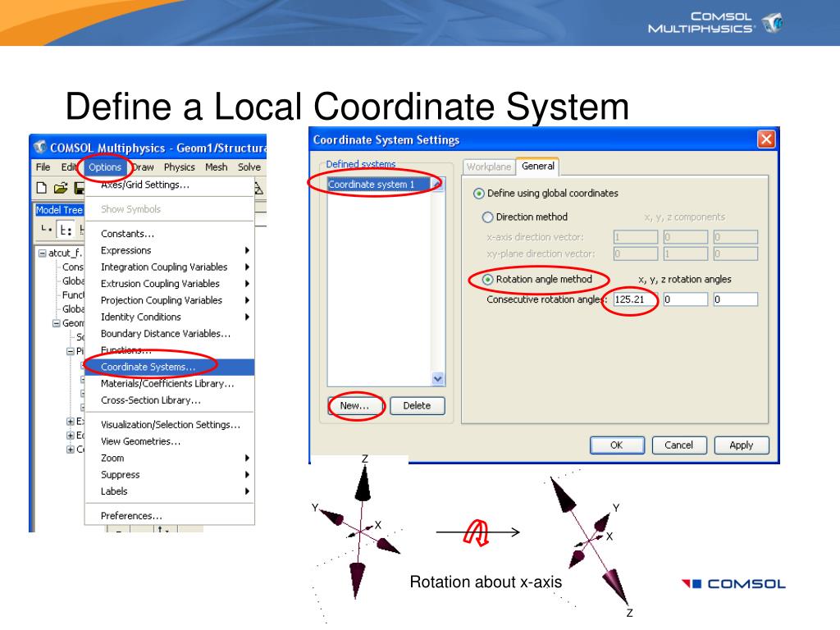
Task: Click the z rotation angle field
Action: [736, 299]
